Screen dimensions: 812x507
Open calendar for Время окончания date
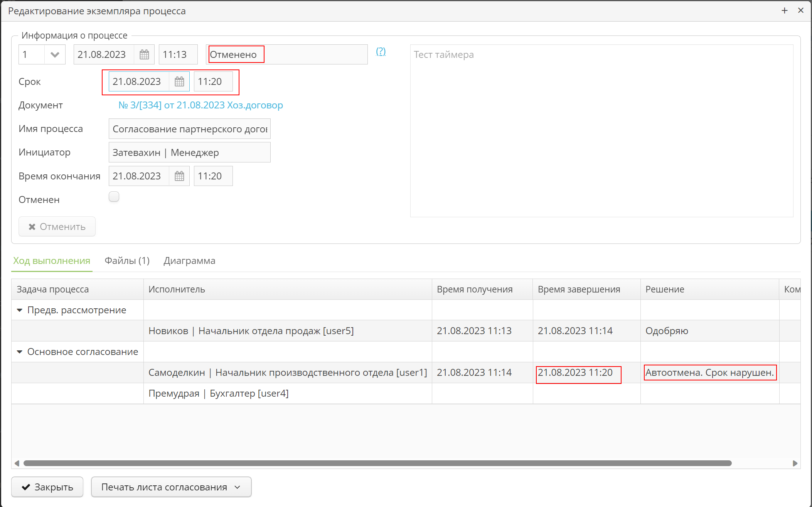[x=179, y=176]
